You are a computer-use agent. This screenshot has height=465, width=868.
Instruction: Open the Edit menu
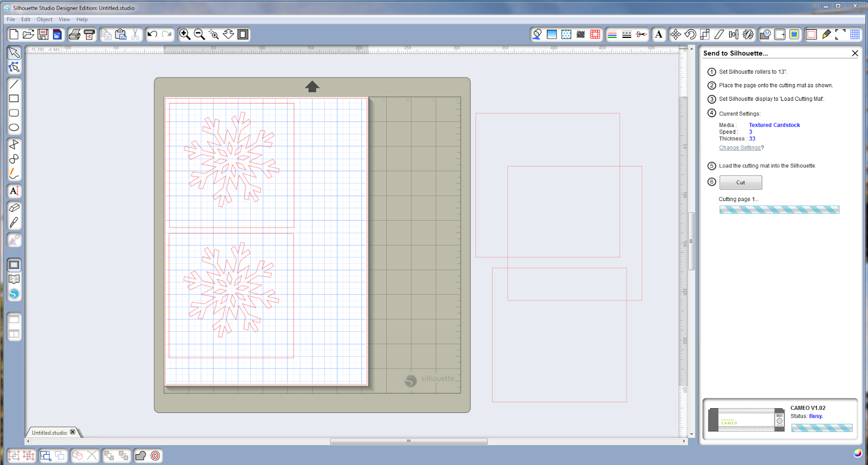point(25,20)
